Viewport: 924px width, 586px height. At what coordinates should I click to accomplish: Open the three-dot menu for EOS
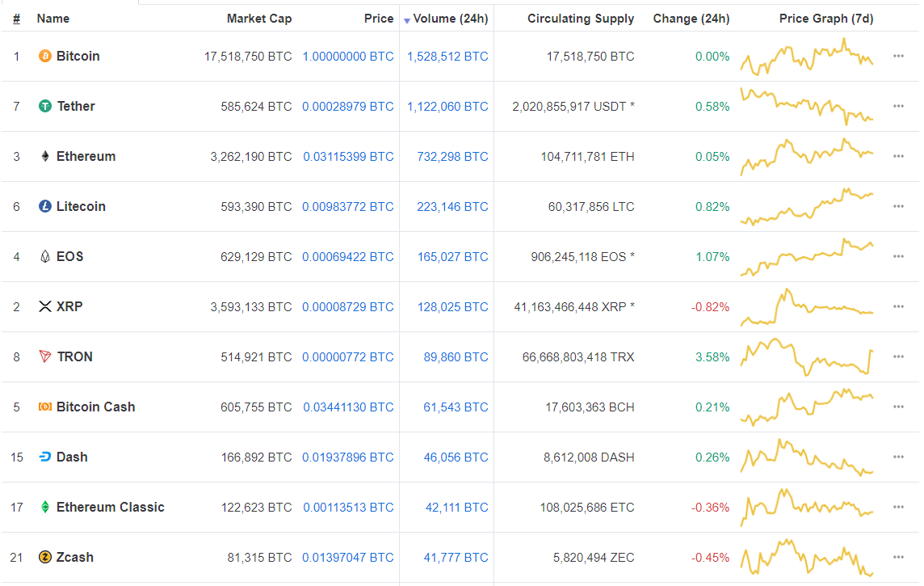tap(898, 257)
